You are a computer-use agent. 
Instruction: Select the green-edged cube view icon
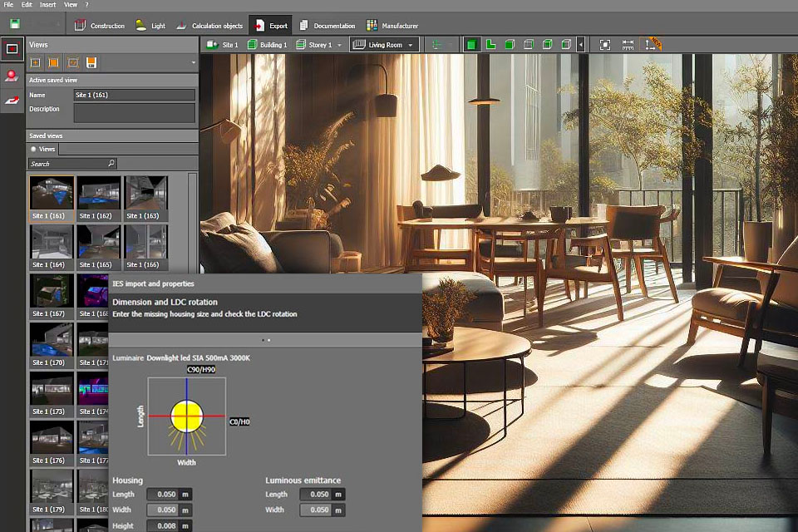(547, 45)
